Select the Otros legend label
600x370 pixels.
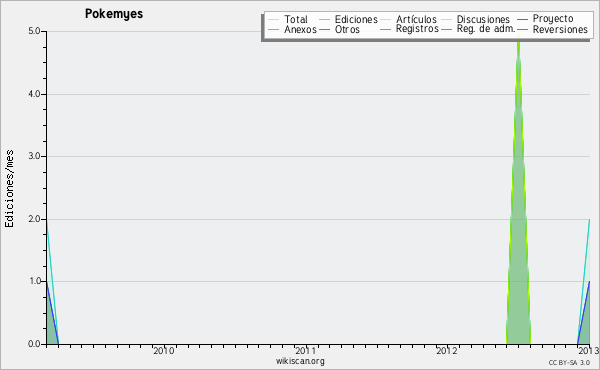pos(347,29)
